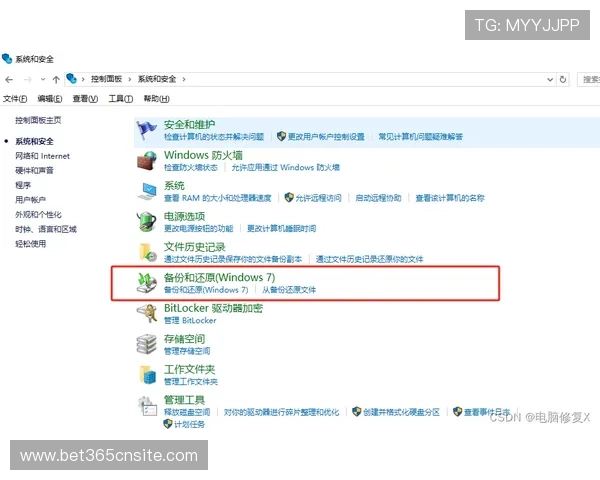The width and height of the screenshot is (600, 480).
Task: Click the refresh button in address bar
Action: pyautogui.click(x=563, y=79)
